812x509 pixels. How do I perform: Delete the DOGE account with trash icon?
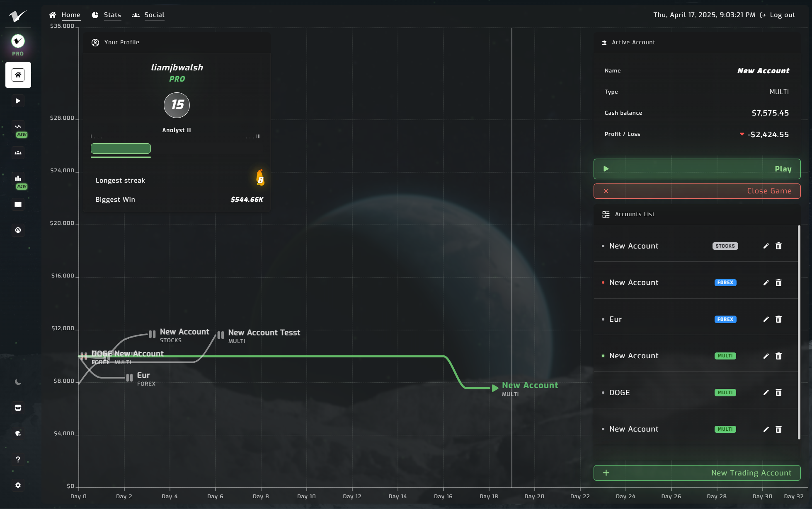coord(778,393)
